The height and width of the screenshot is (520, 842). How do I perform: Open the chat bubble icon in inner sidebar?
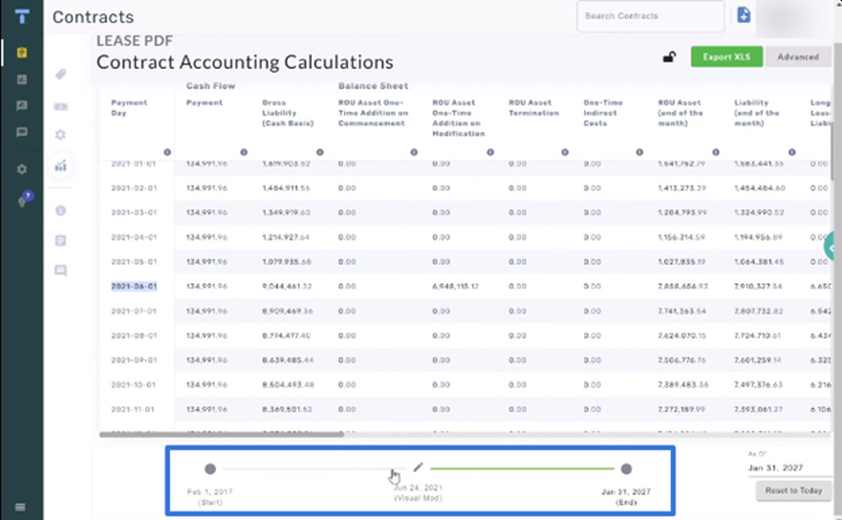point(61,270)
